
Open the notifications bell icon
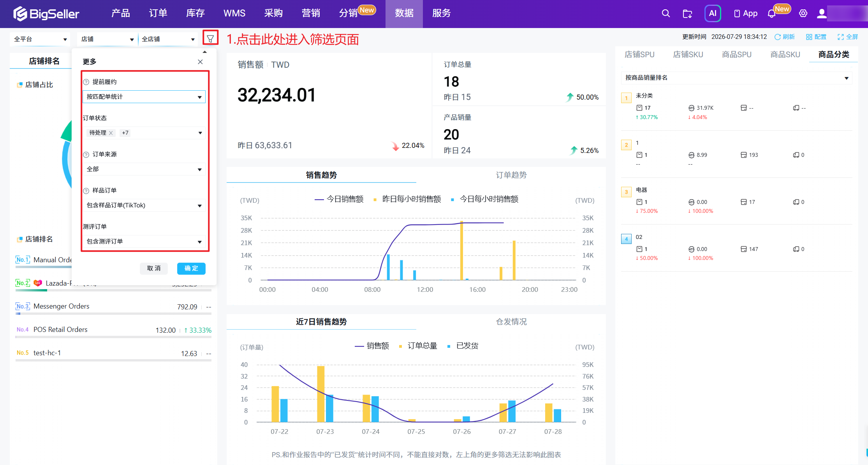pyautogui.click(x=771, y=14)
